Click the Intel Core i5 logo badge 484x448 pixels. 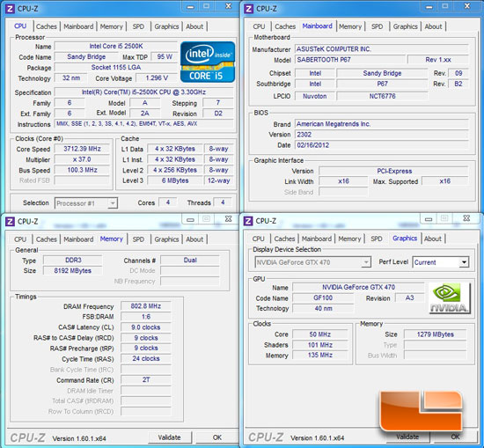tap(208, 62)
